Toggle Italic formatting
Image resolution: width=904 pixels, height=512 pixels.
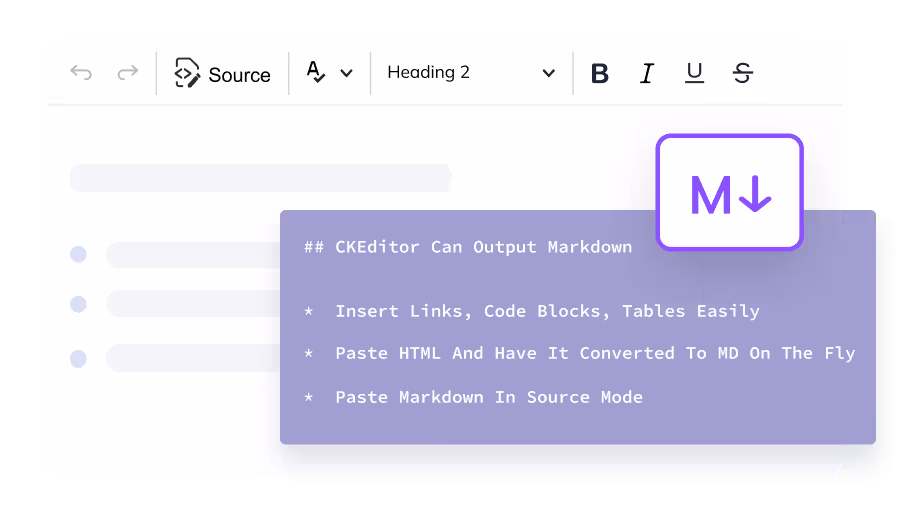click(647, 73)
